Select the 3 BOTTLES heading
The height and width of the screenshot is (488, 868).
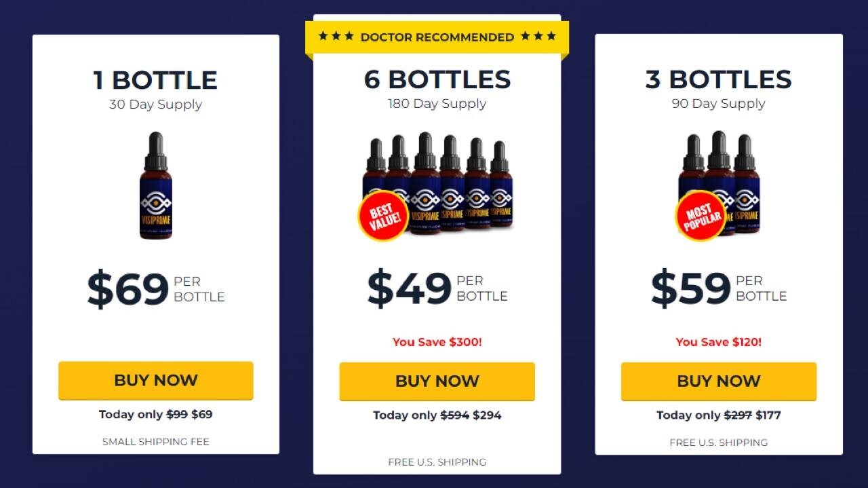[x=718, y=79]
